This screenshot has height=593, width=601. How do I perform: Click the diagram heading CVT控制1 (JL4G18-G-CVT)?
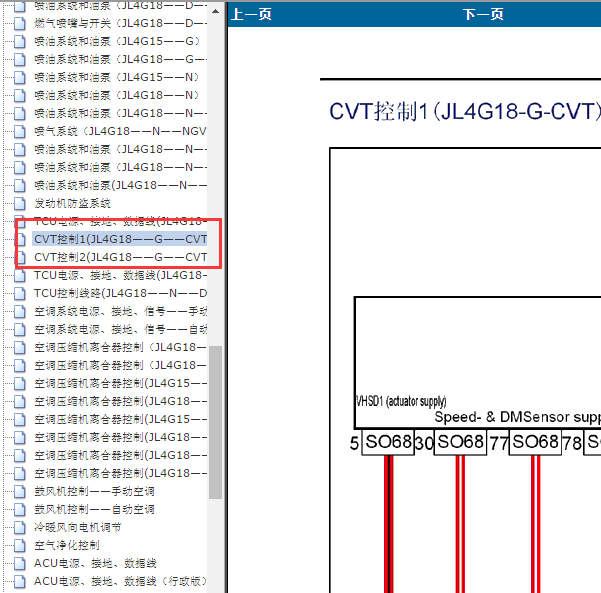465,112
